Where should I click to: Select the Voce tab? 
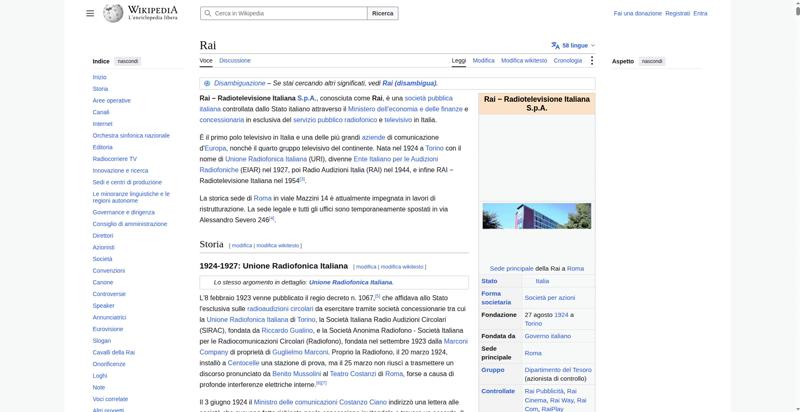click(x=206, y=60)
